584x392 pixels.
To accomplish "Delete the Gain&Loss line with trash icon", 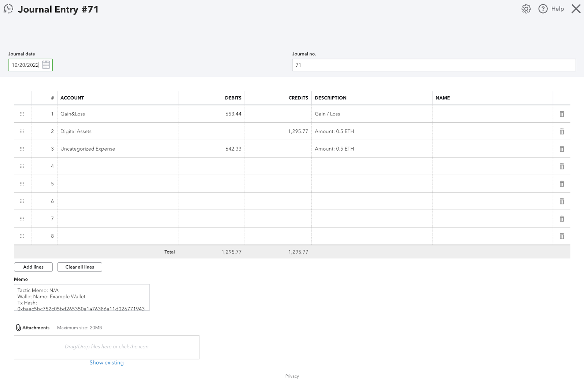I will coord(562,114).
